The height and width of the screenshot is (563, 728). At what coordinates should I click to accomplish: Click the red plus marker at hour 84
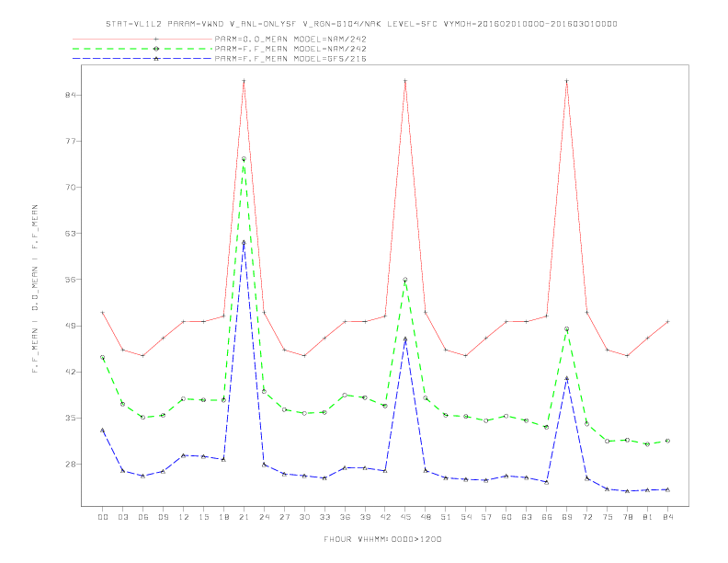[667, 321]
